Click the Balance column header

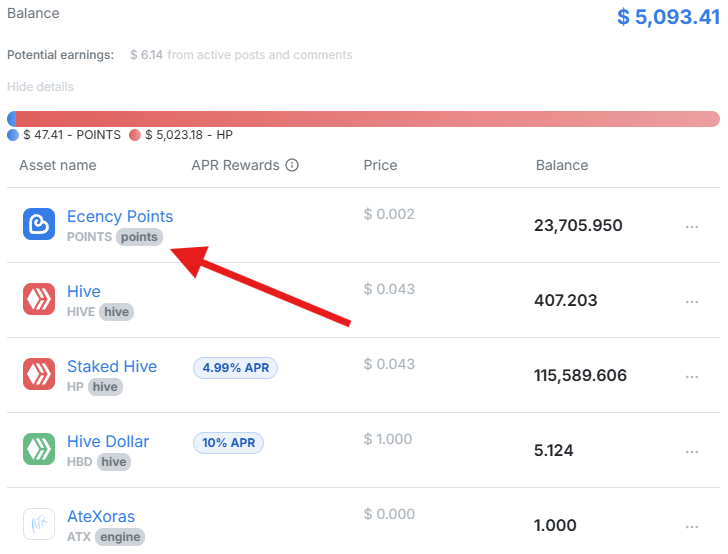point(562,165)
